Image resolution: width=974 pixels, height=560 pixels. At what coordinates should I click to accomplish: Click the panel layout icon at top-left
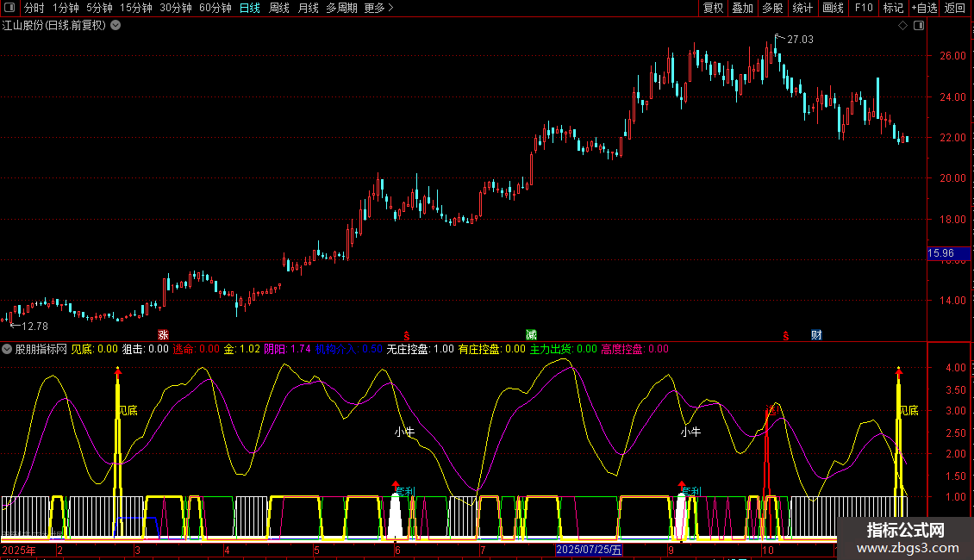pyautogui.click(x=9, y=9)
